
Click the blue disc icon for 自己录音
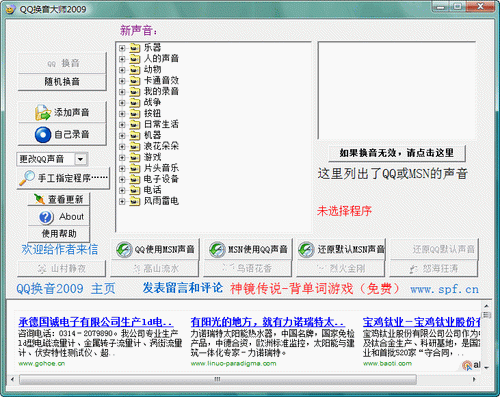tap(43, 135)
